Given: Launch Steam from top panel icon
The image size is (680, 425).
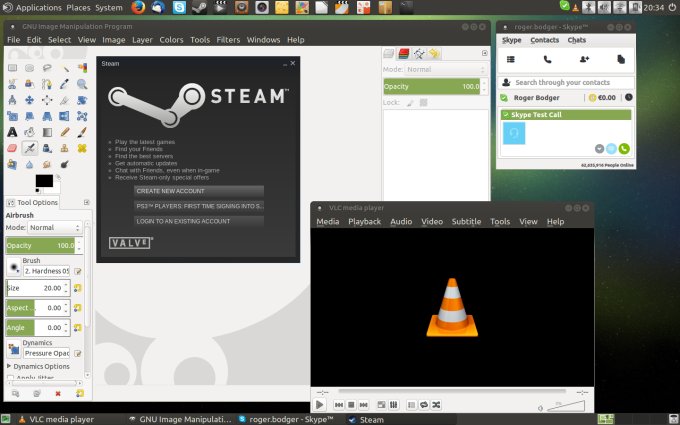Looking at the screenshot, I should (199, 7).
